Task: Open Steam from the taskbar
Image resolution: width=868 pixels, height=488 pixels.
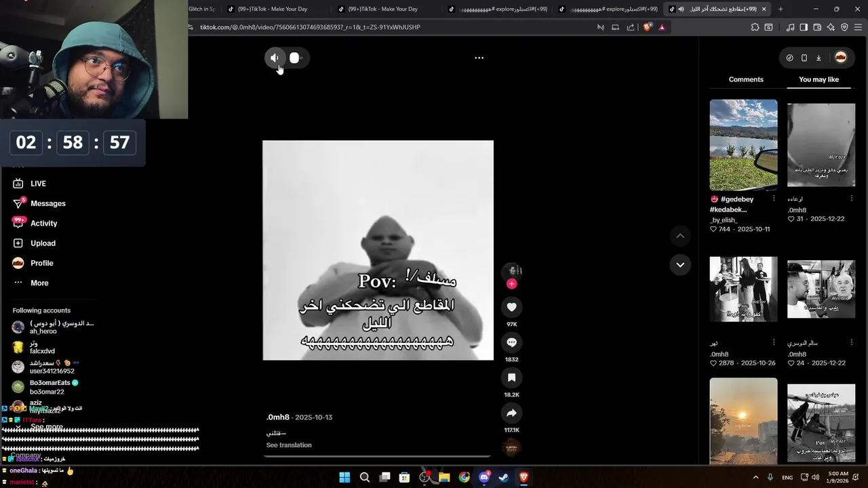Action: 504,477
